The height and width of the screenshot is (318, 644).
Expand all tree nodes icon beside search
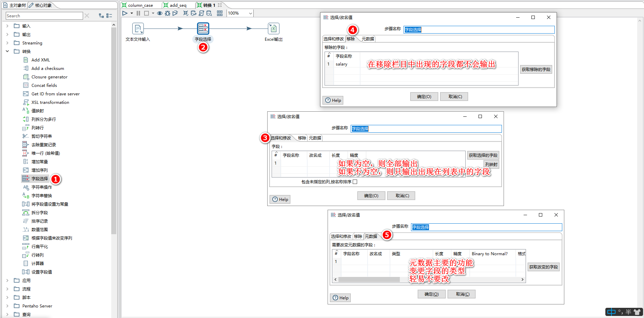[x=101, y=16]
